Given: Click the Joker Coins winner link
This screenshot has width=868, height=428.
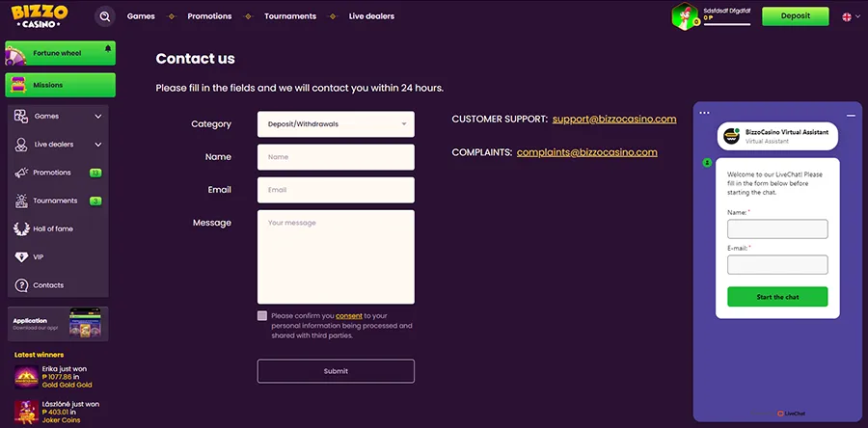Looking at the screenshot, I should (x=61, y=420).
